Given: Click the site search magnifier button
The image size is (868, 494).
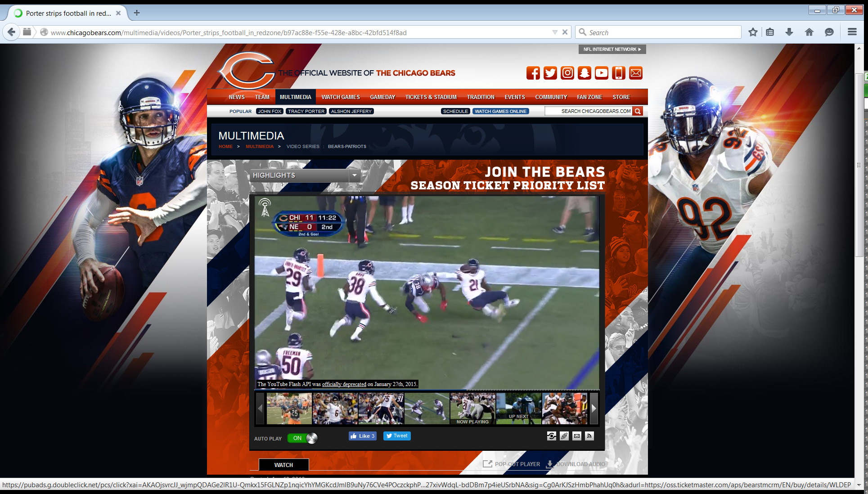Looking at the screenshot, I should point(638,111).
